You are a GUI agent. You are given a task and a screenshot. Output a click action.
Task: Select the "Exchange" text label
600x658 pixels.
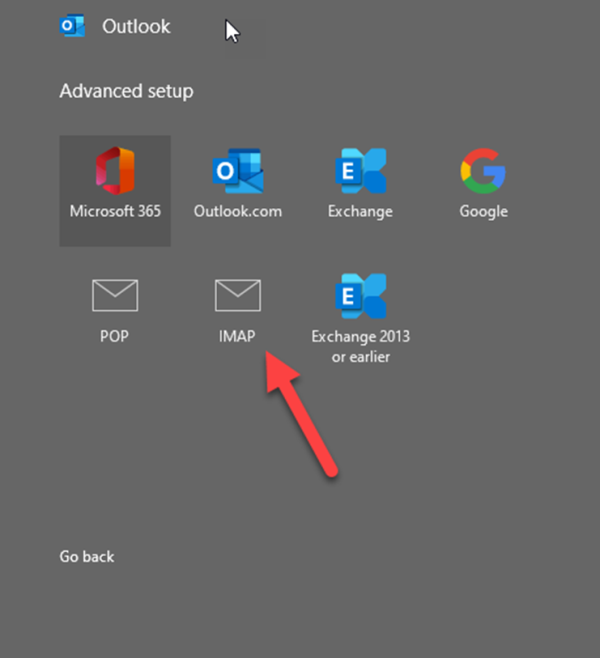pos(360,211)
